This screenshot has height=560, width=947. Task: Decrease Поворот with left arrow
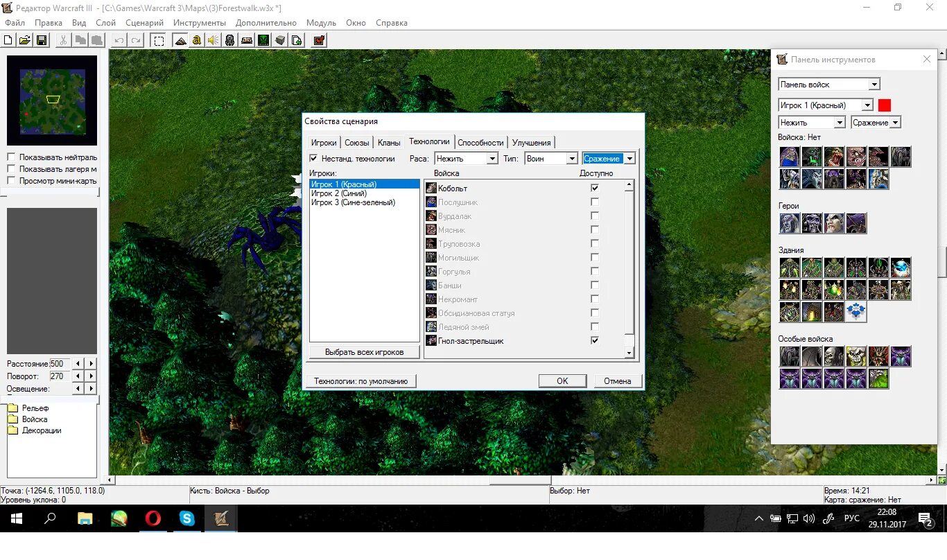pos(78,376)
